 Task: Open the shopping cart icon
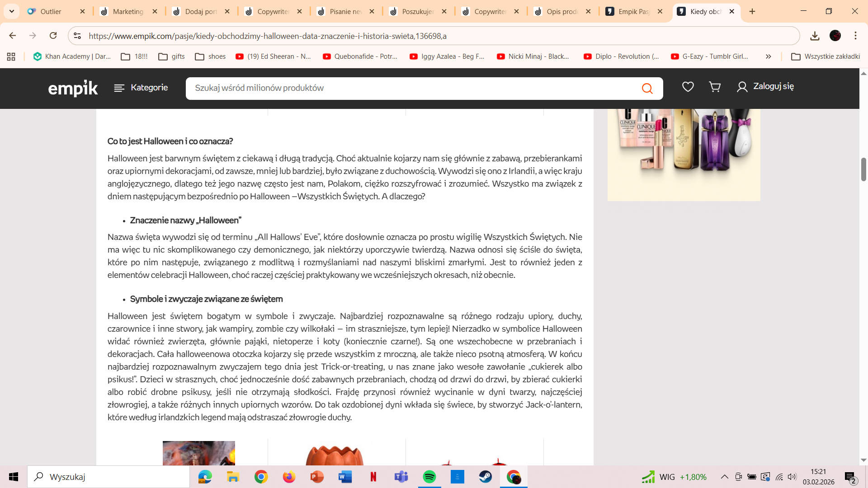click(715, 87)
